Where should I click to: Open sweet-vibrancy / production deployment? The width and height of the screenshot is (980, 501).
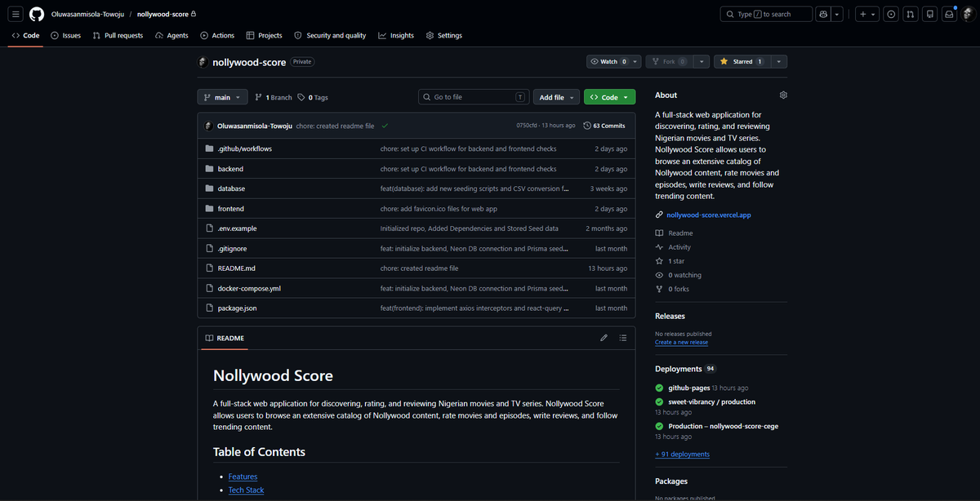pyautogui.click(x=711, y=401)
